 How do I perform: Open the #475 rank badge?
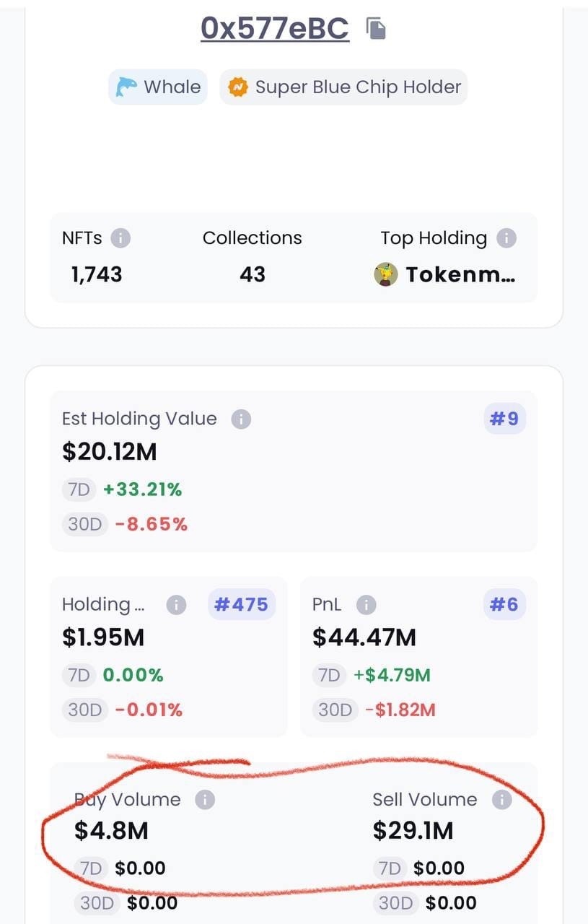(x=242, y=604)
